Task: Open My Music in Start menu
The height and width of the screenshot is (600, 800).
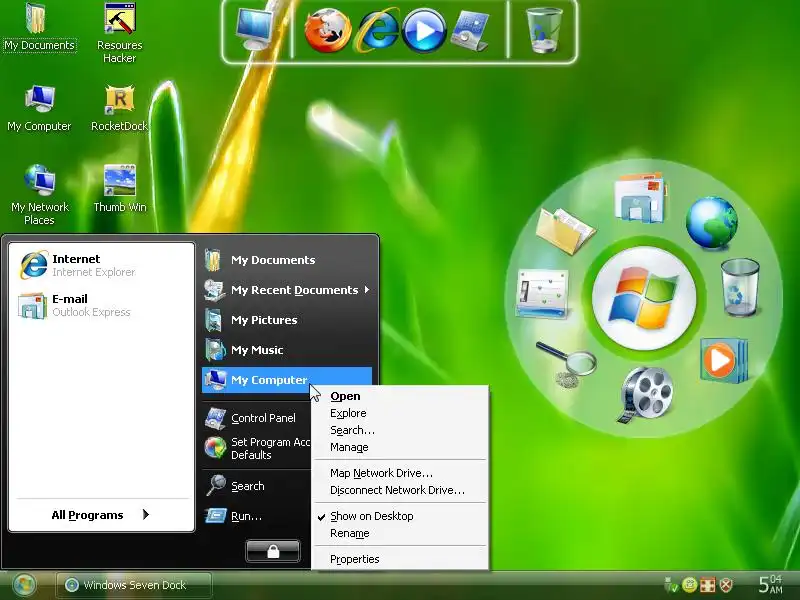Action: point(287,351)
